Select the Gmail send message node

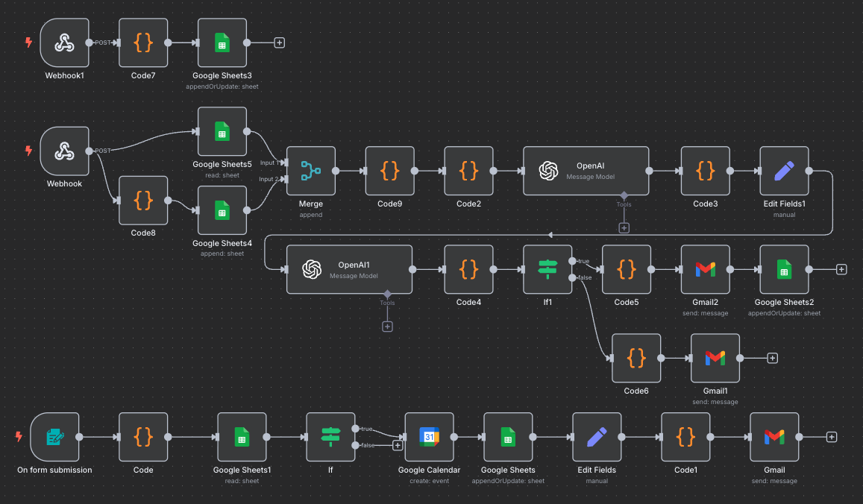tap(774, 438)
